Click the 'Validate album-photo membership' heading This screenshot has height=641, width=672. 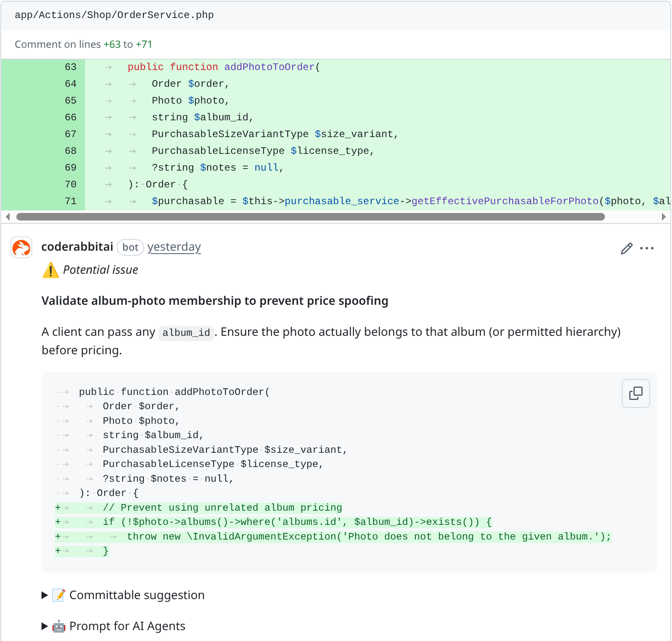point(215,301)
